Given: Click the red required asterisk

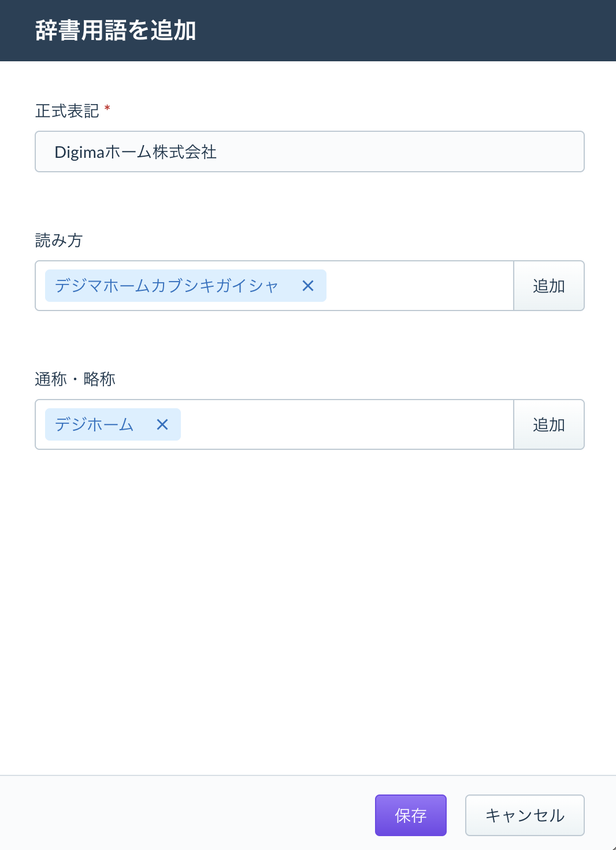Looking at the screenshot, I should point(107,108).
